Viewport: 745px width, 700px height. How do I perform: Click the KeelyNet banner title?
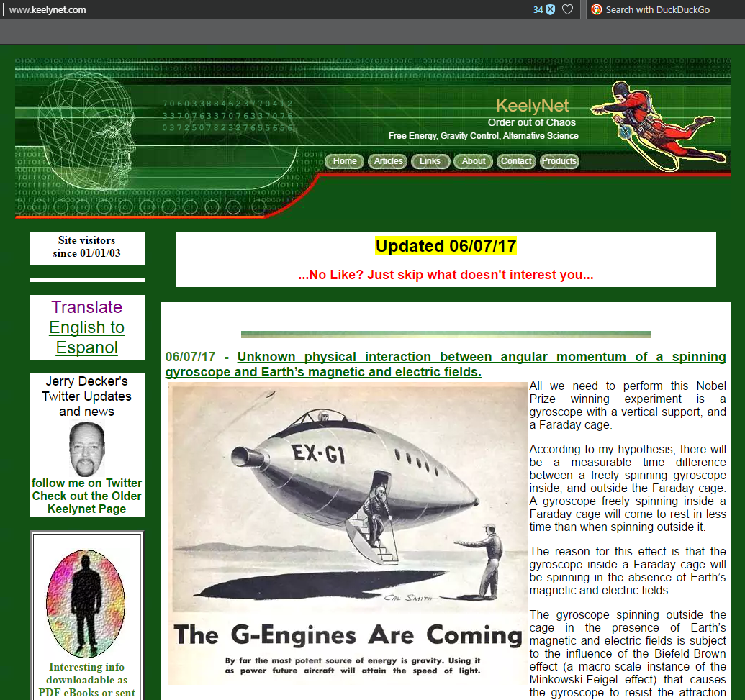pyautogui.click(x=532, y=106)
